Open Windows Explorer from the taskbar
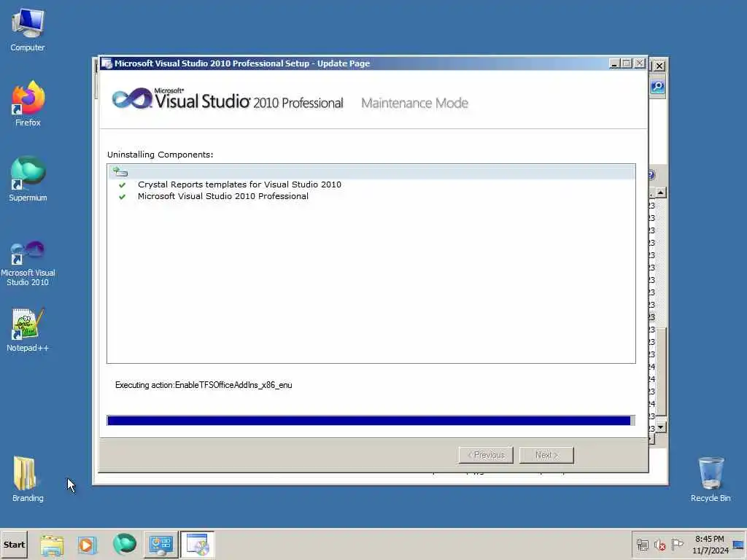This screenshot has width=747, height=560. pyautogui.click(x=52, y=545)
